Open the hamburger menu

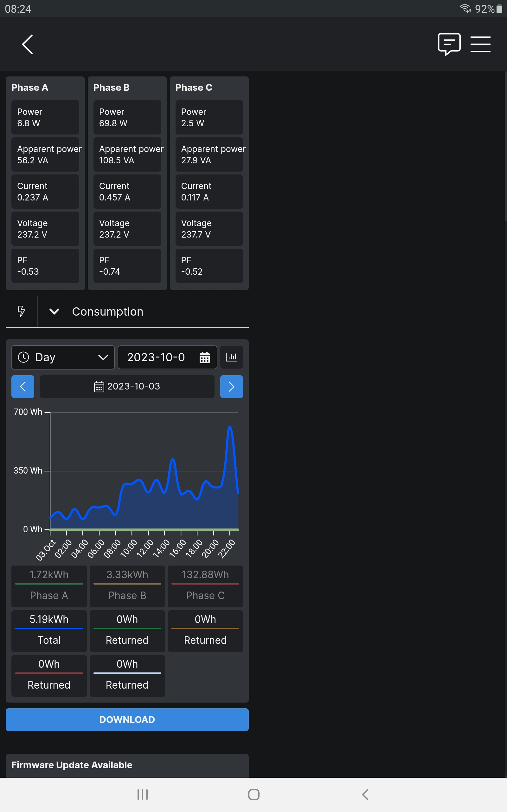480,44
